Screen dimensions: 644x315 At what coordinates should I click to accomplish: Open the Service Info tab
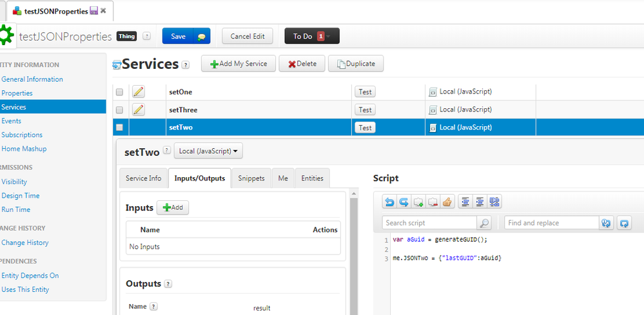(x=144, y=178)
